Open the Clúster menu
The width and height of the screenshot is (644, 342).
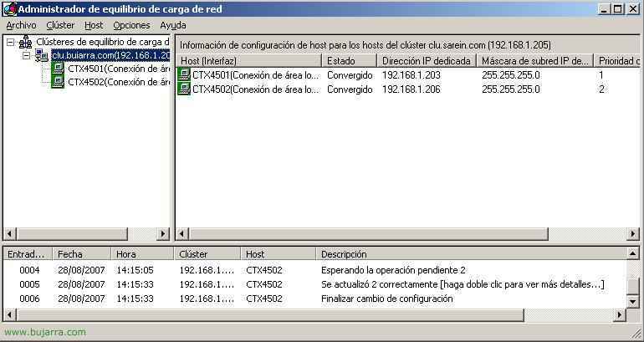(x=60, y=25)
